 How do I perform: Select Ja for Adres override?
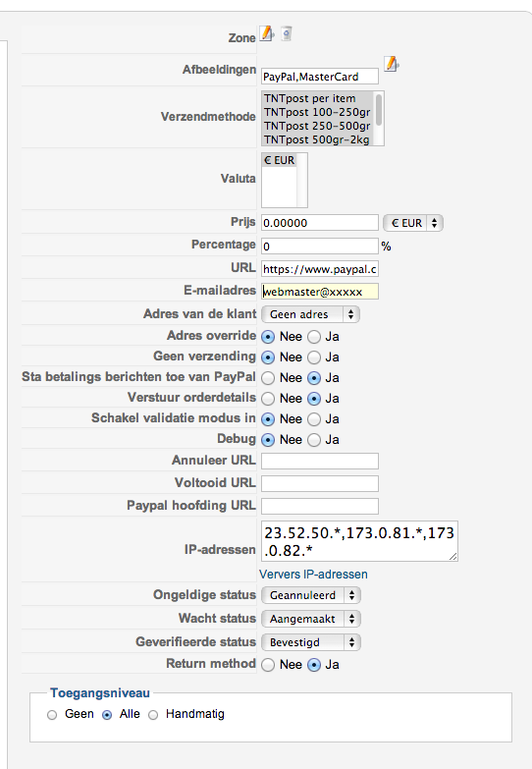click(x=314, y=337)
